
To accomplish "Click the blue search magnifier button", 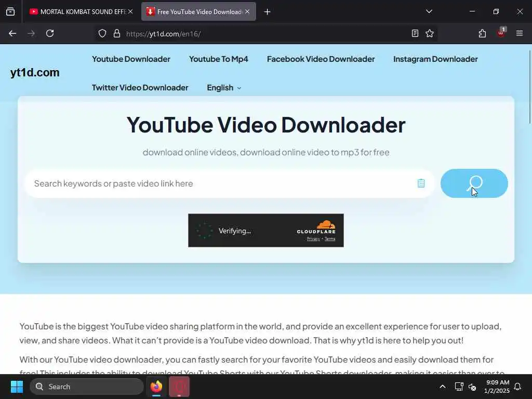I will click(474, 183).
